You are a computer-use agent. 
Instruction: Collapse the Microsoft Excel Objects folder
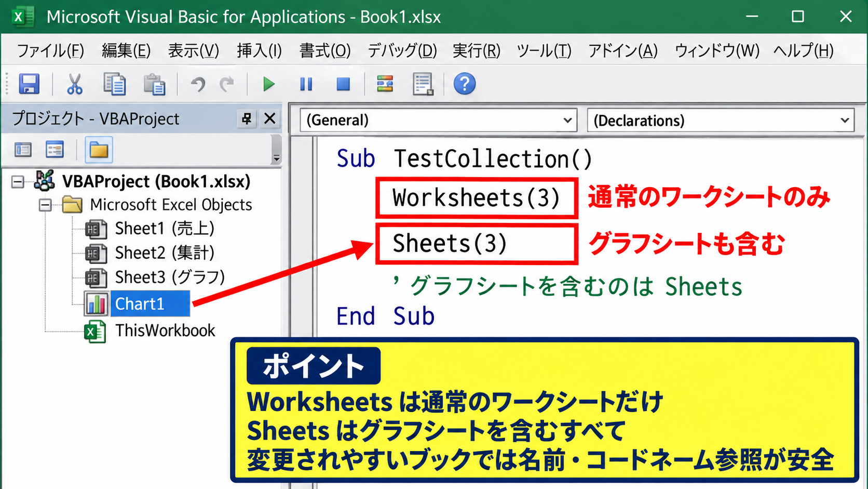[x=46, y=205]
